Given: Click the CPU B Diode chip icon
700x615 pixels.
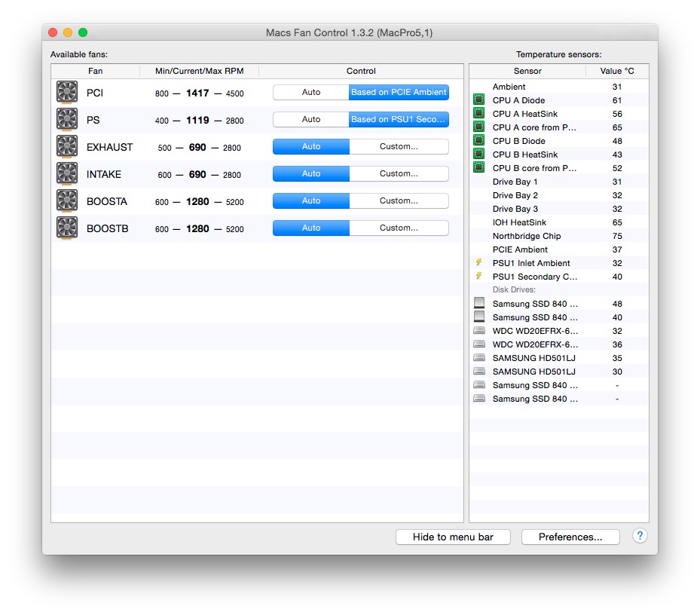Looking at the screenshot, I should [479, 140].
